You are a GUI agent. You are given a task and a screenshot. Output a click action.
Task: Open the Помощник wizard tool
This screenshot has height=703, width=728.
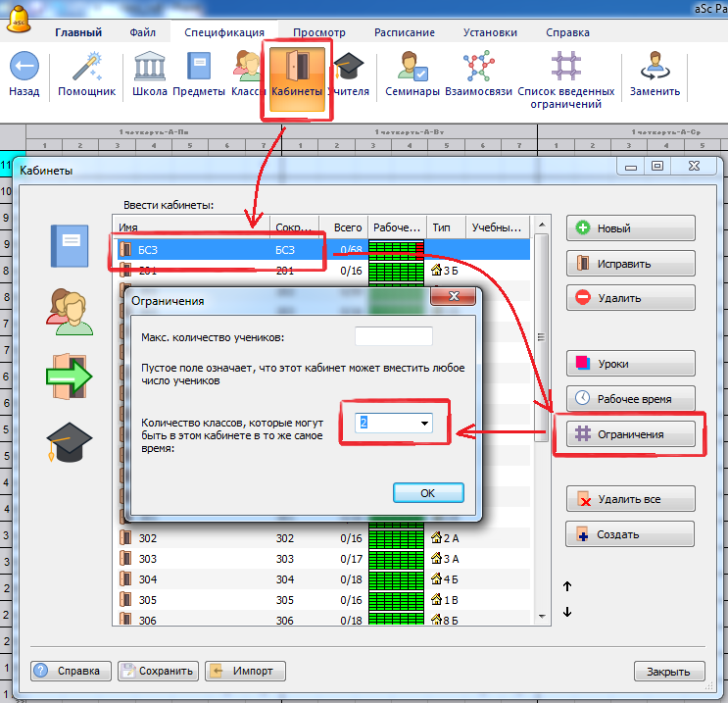point(87,68)
